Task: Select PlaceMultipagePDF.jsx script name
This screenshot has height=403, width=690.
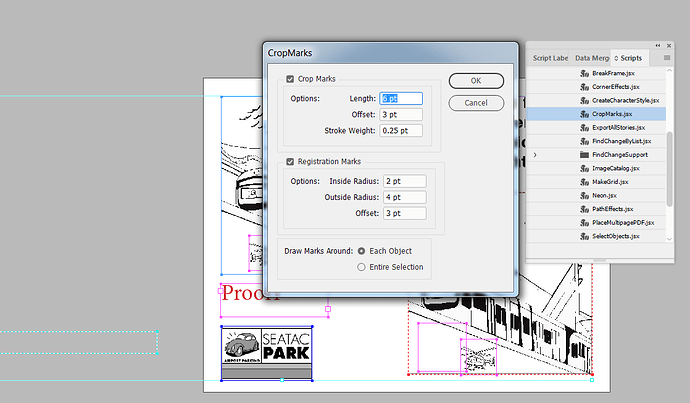Action: point(623,223)
